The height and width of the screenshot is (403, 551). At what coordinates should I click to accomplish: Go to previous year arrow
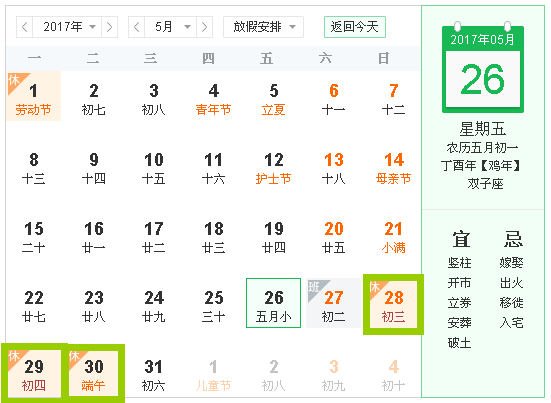pyautogui.click(x=25, y=27)
